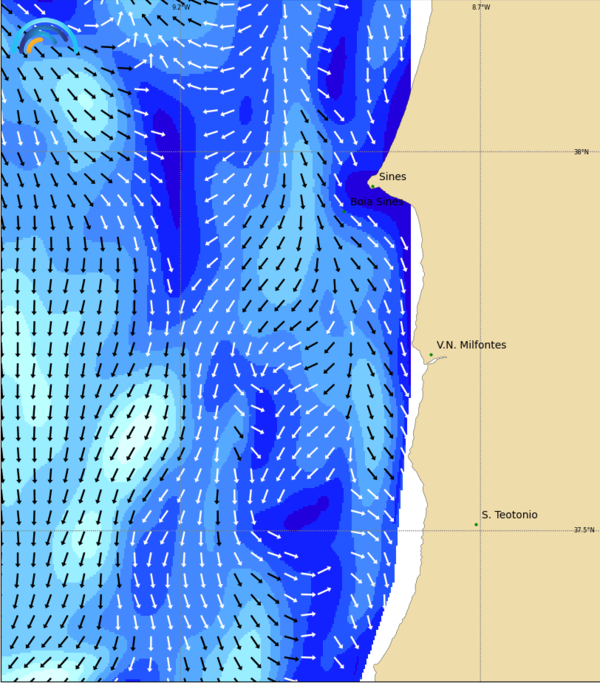
Task: Click the 37.5°N latitude label
Action: coord(583,530)
